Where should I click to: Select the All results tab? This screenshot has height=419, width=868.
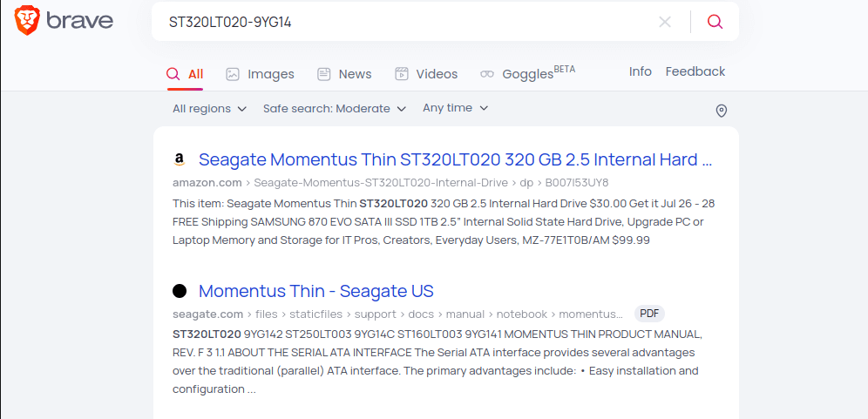point(185,74)
